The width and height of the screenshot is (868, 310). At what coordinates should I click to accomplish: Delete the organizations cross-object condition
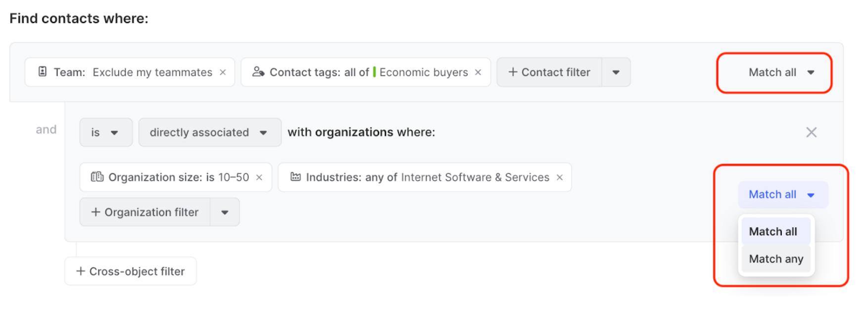pyautogui.click(x=811, y=132)
